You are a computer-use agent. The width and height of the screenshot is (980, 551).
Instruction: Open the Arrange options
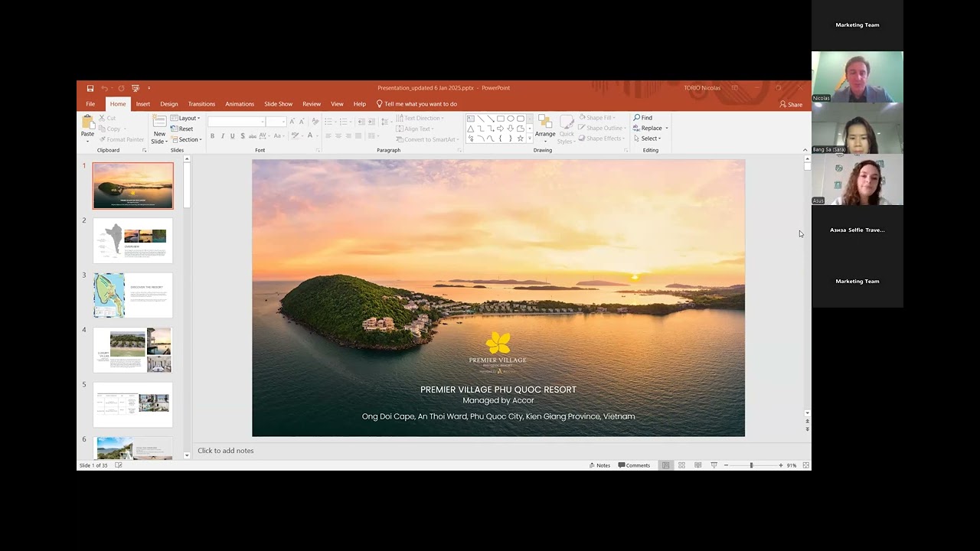[545, 129]
